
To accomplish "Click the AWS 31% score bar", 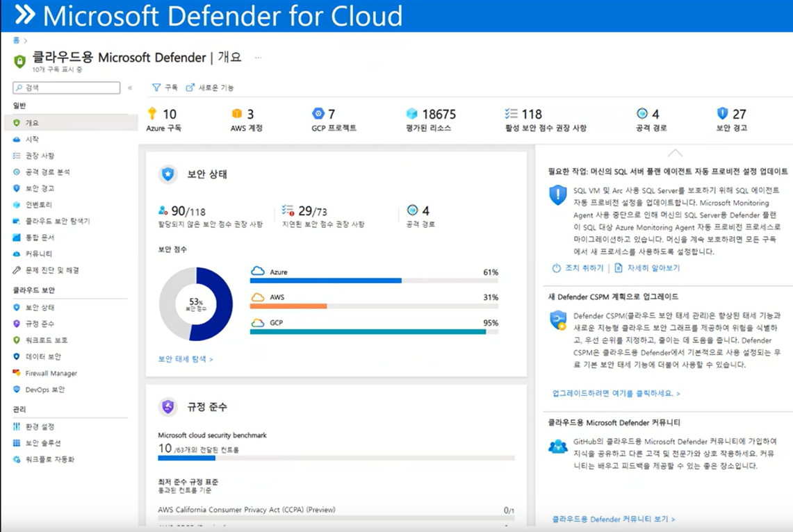I will [x=374, y=306].
